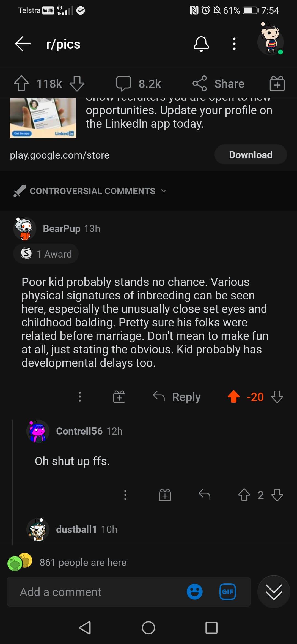The image size is (297, 644).
Task: Upvote the post with 118k votes
Action: click(x=21, y=83)
